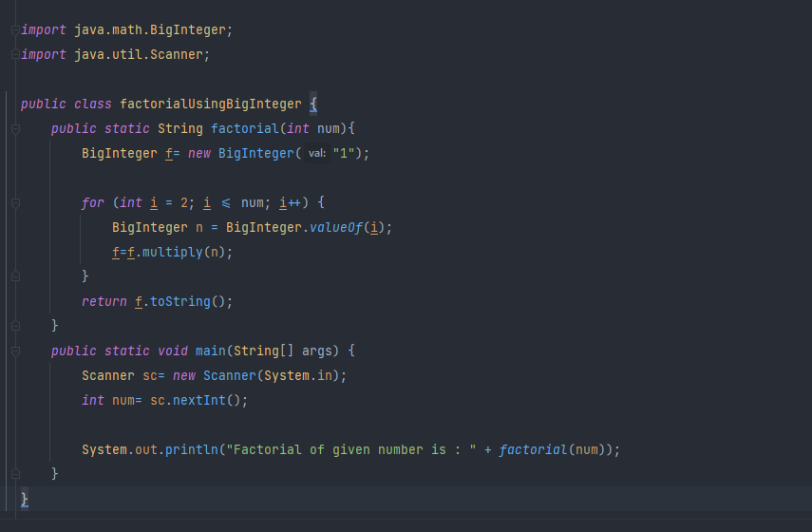
Task: Click the nextInt method call
Action: tap(199, 400)
